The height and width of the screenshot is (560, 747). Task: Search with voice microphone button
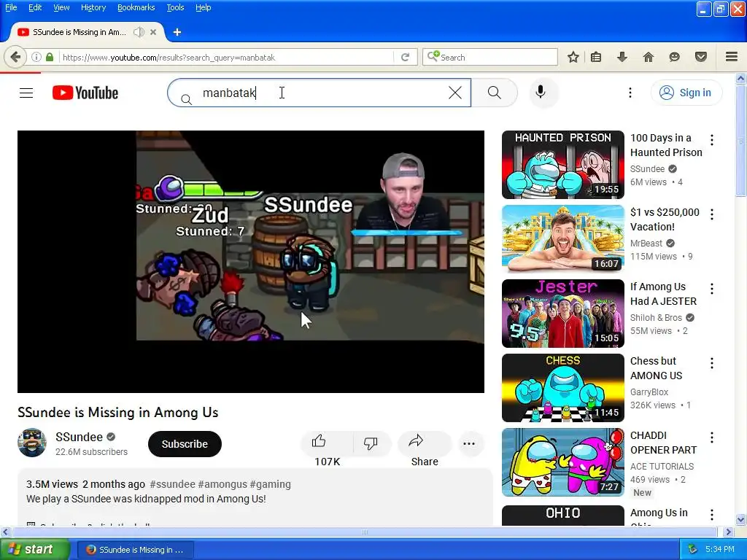tap(541, 92)
